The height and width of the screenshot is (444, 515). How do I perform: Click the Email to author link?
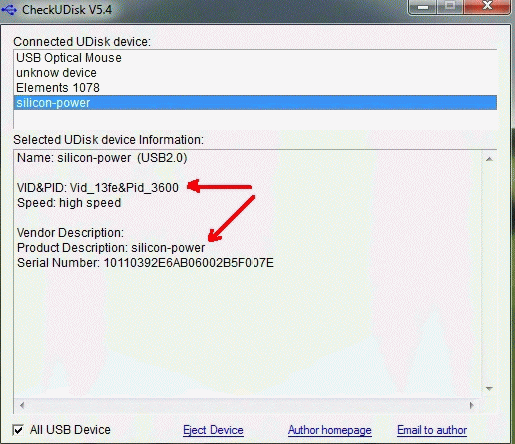432,430
